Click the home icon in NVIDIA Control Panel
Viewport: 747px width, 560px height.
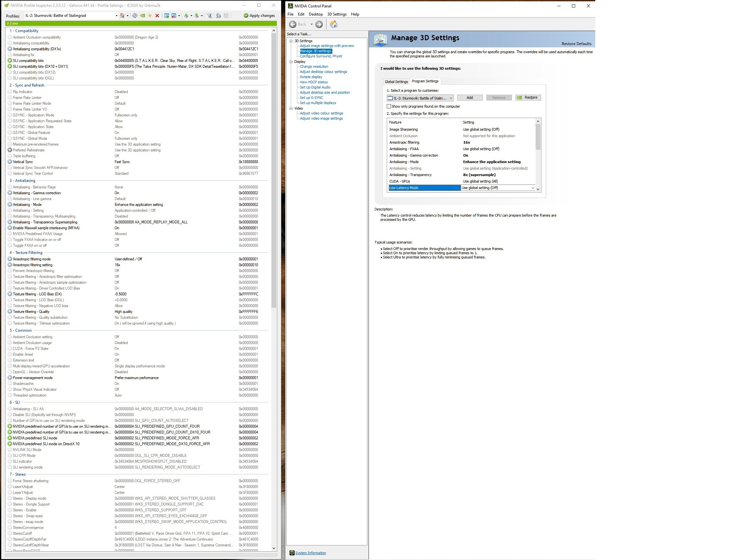[x=334, y=24]
